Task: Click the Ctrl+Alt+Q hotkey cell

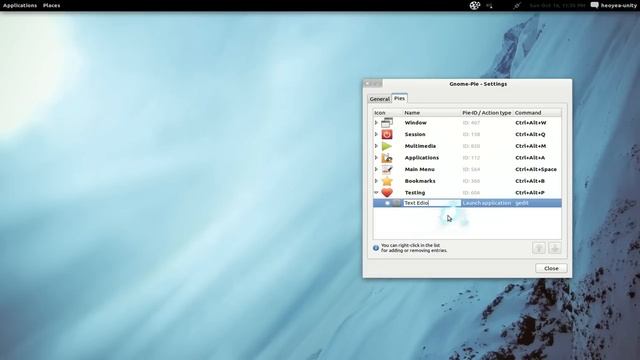Action: 530,134
